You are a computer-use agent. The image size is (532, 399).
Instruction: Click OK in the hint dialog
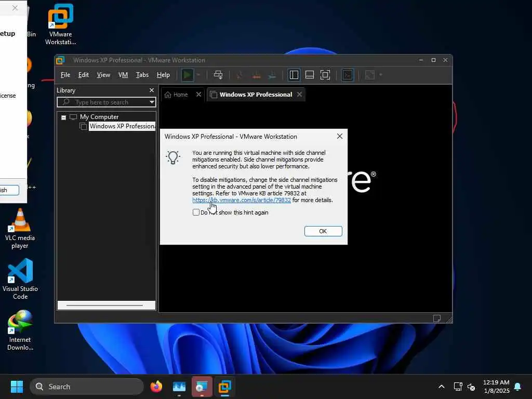[323, 231]
